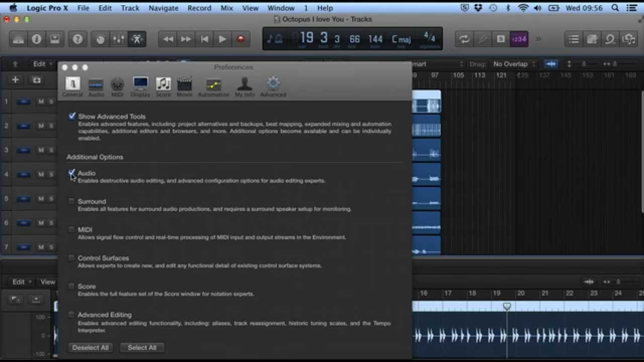This screenshot has height=362, width=644.
Task: Toggle the Editors scissors button
Action: click(137, 39)
